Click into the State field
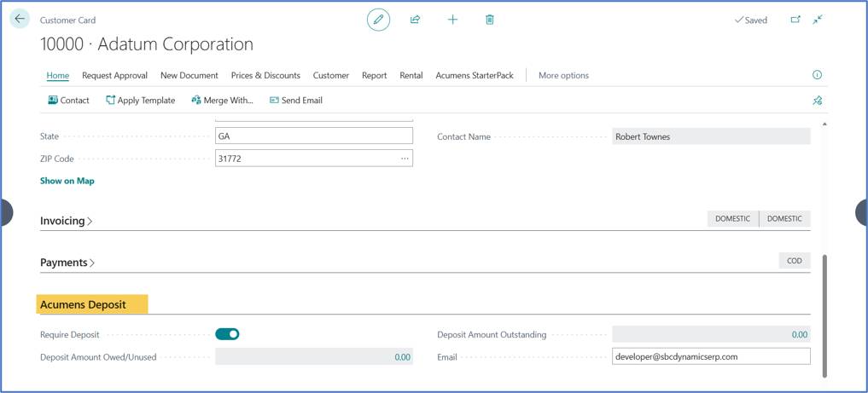Screen dimensions: 868x393 pyautogui.click(x=314, y=136)
